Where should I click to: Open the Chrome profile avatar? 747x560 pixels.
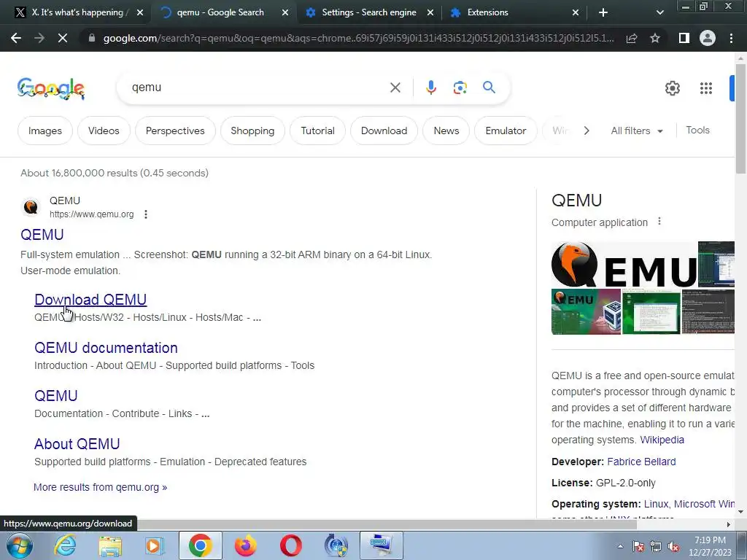tap(708, 38)
